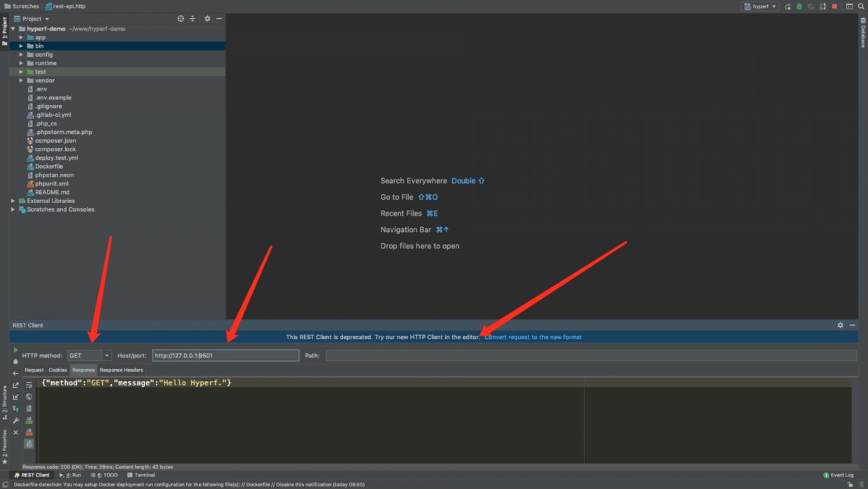Close the REST request with X icon

click(15, 432)
